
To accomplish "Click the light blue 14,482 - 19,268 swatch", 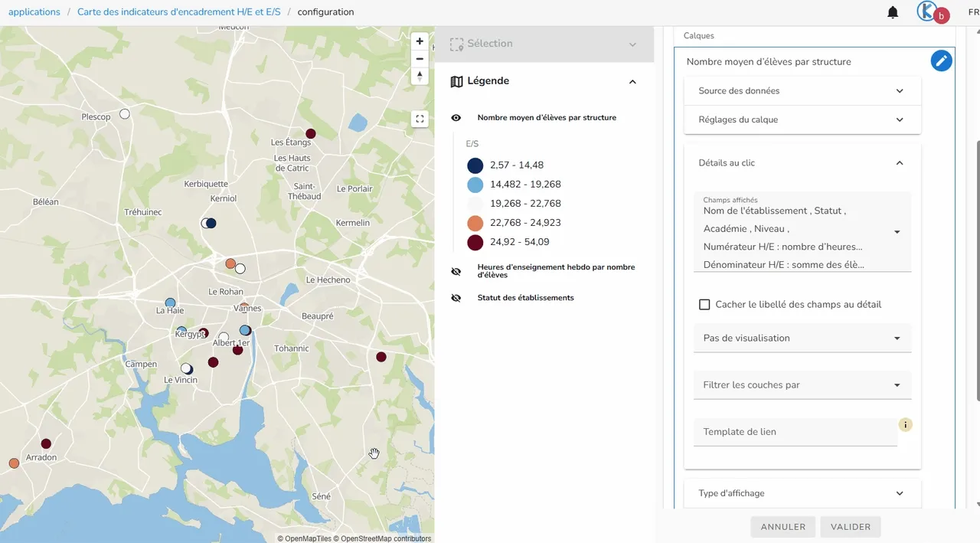I will pyautogui.click(x=475, y=185).
